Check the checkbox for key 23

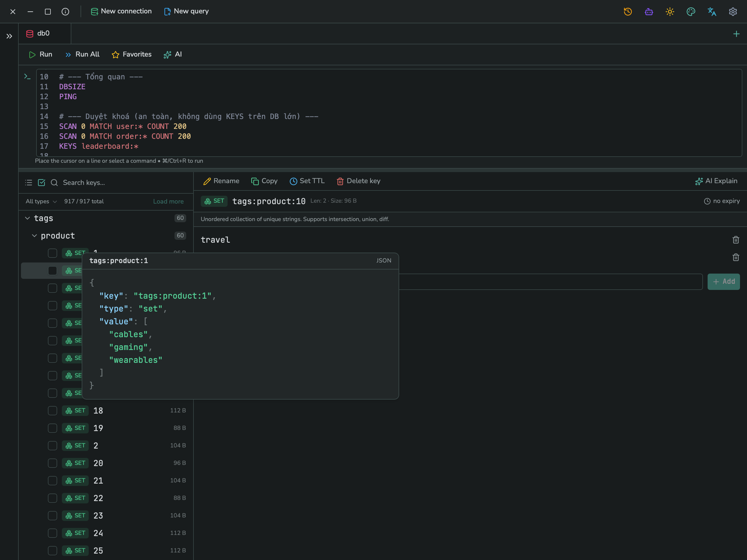tap(52, 515)
